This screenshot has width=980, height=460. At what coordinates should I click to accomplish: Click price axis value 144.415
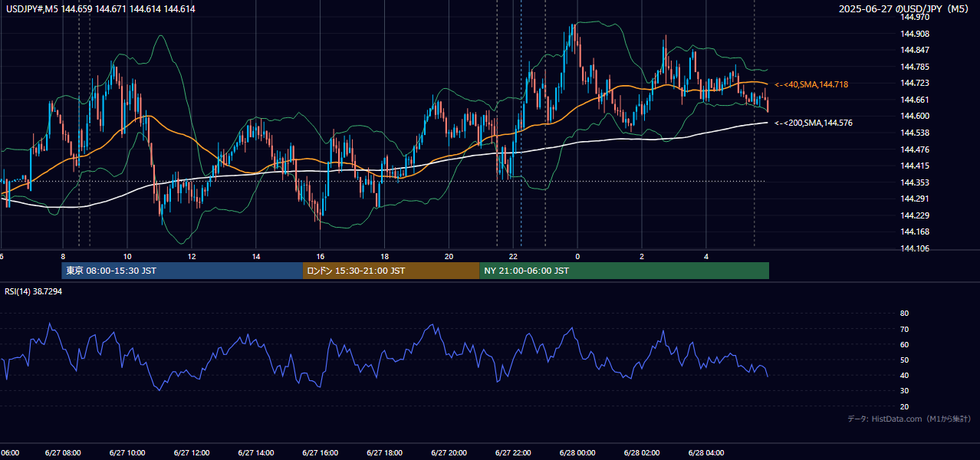[914, 166]
